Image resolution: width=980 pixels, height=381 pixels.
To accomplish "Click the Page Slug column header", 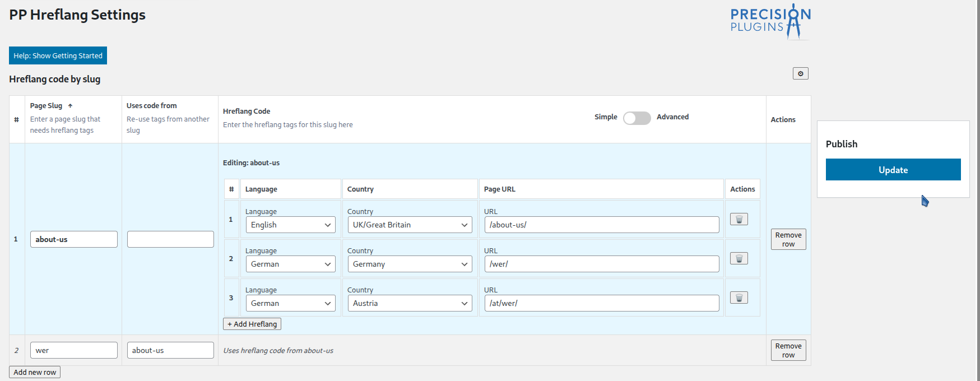I will coord(46,106).
